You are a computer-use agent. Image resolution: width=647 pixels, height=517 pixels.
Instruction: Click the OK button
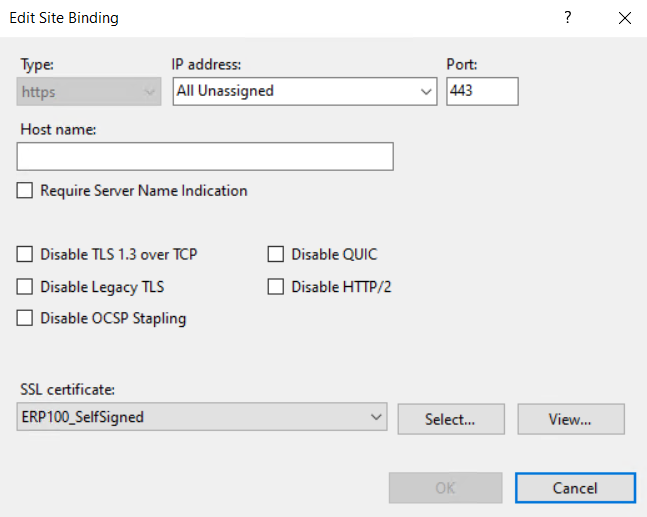point(445,488)
